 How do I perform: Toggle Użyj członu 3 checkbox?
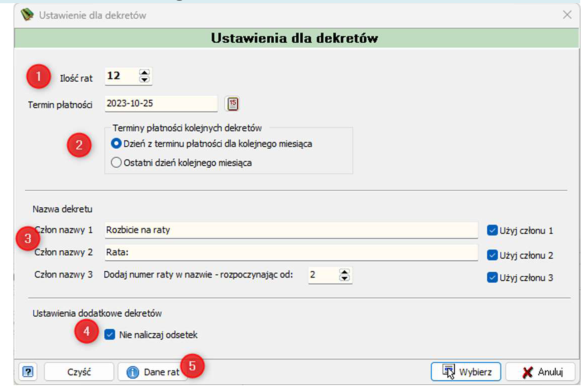492,277
